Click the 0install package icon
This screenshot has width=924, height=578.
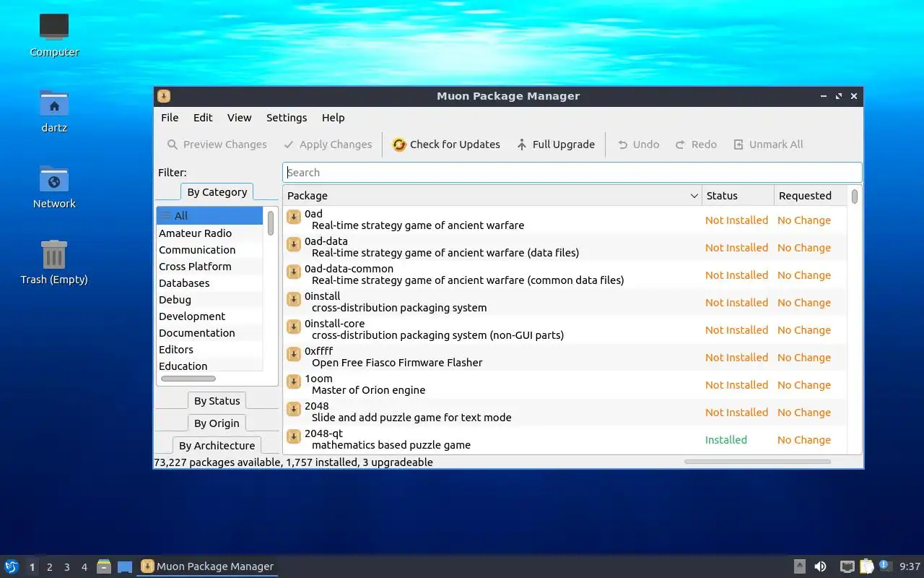point(294,300)
